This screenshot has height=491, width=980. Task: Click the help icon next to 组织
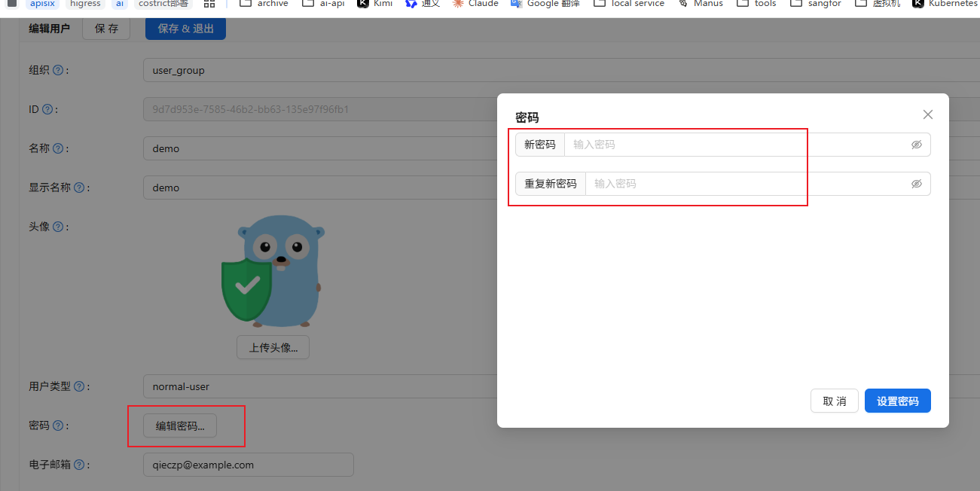tap(58, 70)
